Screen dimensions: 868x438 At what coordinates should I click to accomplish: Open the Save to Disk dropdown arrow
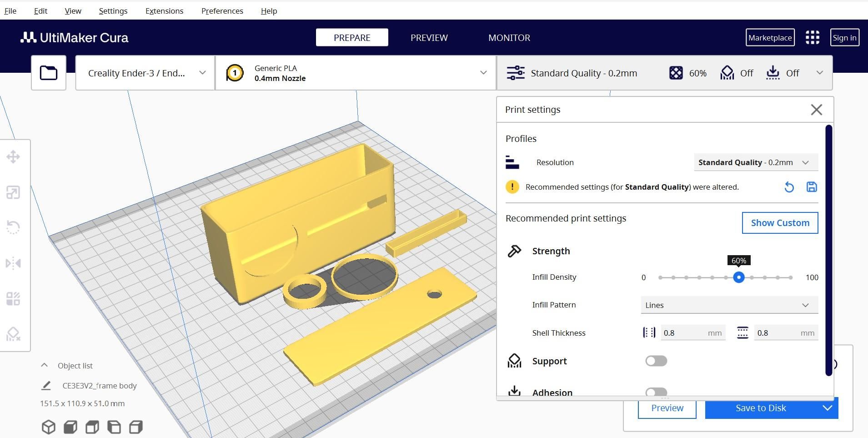click(828, 408)
